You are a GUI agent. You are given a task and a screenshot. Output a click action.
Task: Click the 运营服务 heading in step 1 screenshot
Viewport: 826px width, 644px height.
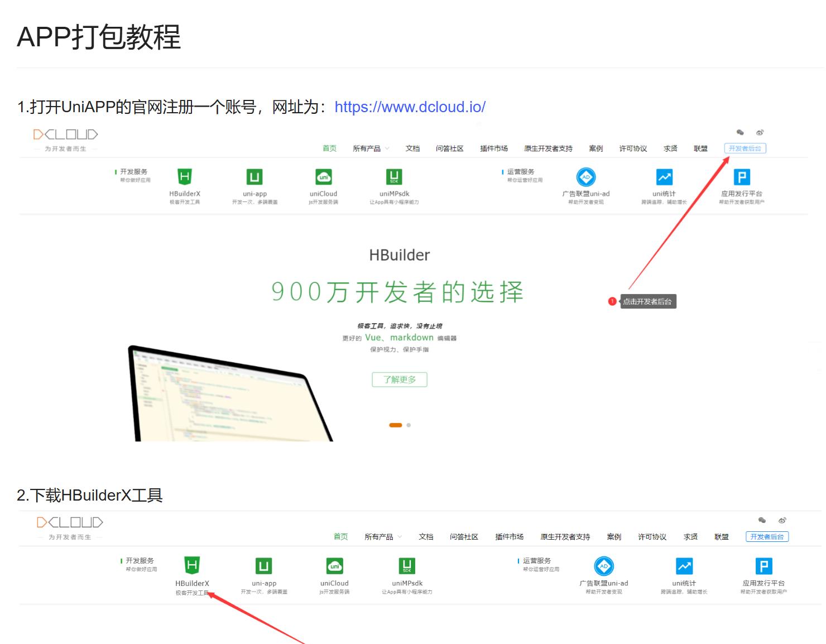pyautogui.click(x=521, y=172)
